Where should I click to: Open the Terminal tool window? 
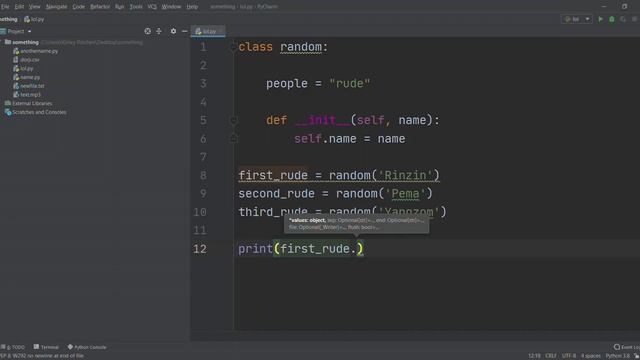(x=46, y=347)
